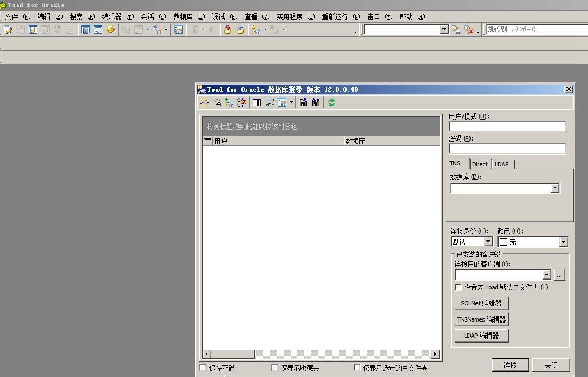Select the TNS tab
Screen dimensions: 588x377
455,163
